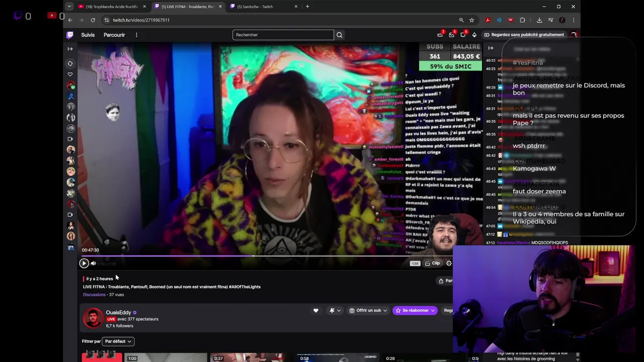Open Prime loot icon with badge 2
Image resolution: width=644 pixels, height=362 pixels.
[440, 34]
